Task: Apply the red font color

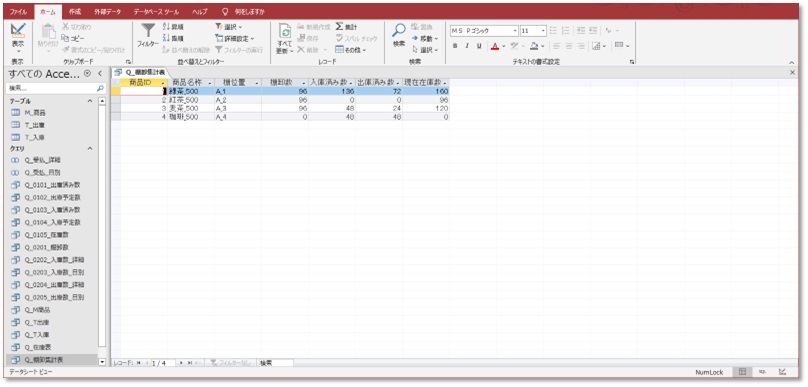Action: click(x=494, y=46)
